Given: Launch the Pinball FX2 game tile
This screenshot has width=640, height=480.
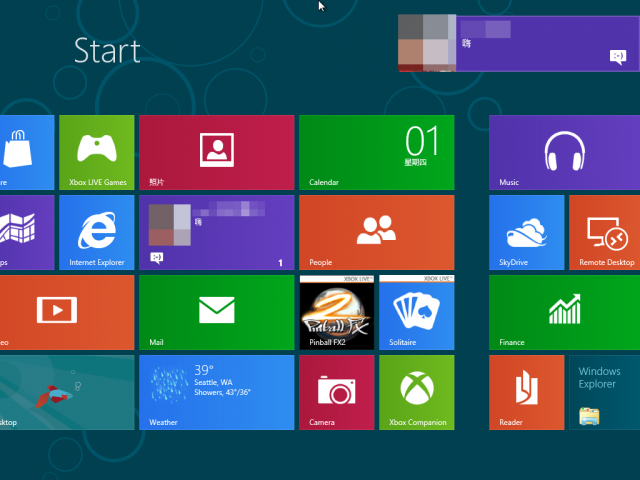Looking at the screenshot, I should point(337,312).
